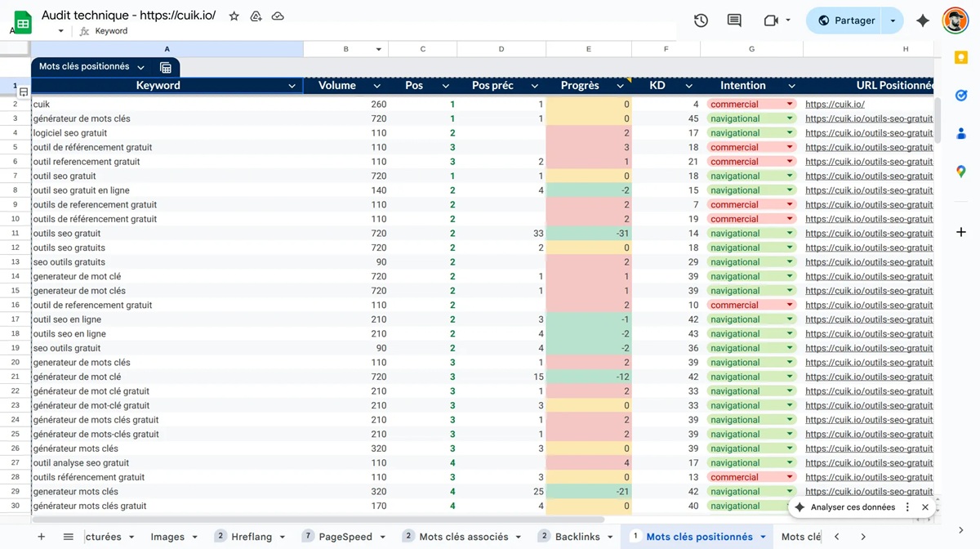This screenshot has height=549, width=980.
Task: Open Contacts in side panel
Action: pyautogui.click(x=961, y=133)
